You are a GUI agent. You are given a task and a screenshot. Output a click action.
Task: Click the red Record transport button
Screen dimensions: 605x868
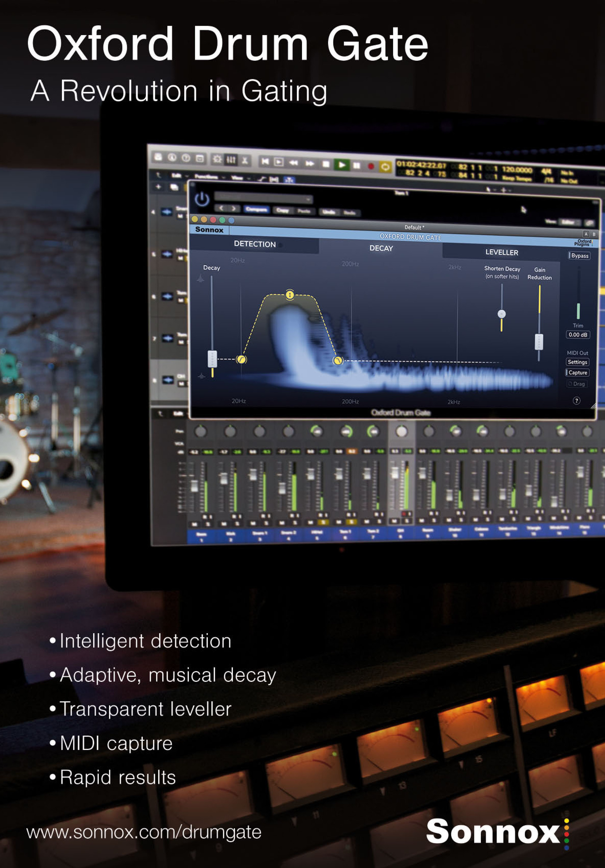click(371, 166)
